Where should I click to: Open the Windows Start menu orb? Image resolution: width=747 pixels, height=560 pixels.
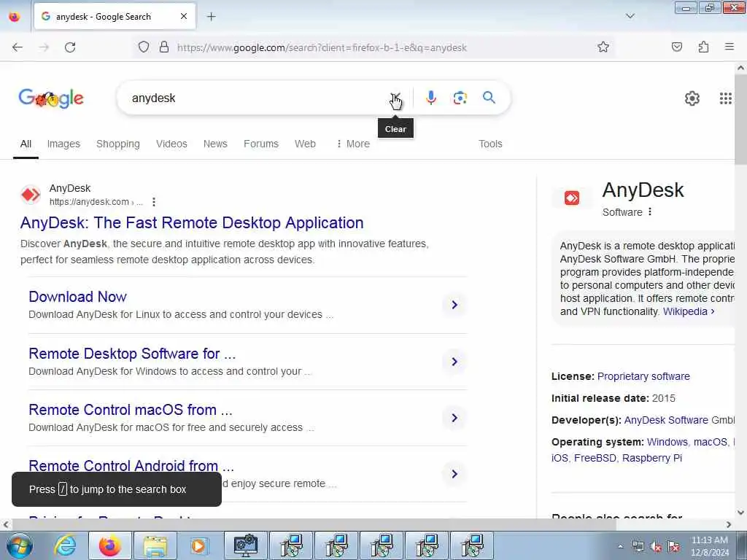[x=19, y=545]
